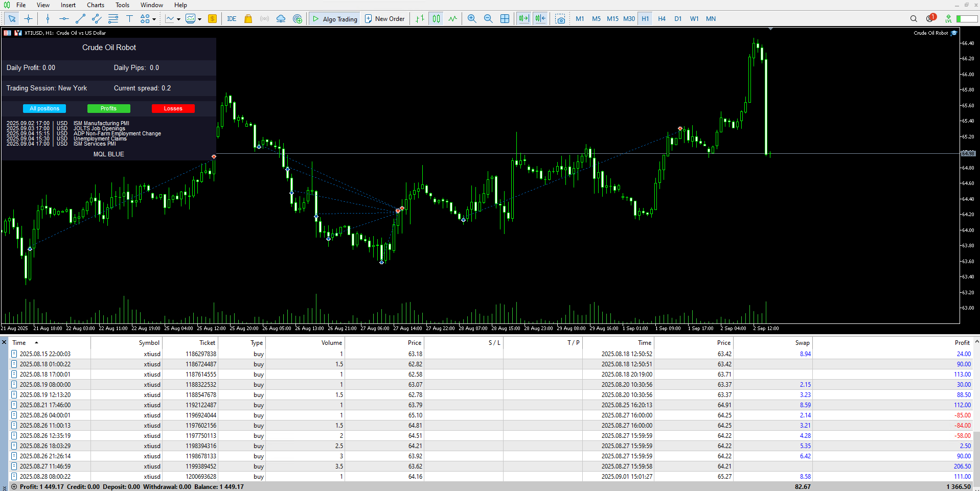
Task: Select the trendline drawing tool
Action: 80,19
